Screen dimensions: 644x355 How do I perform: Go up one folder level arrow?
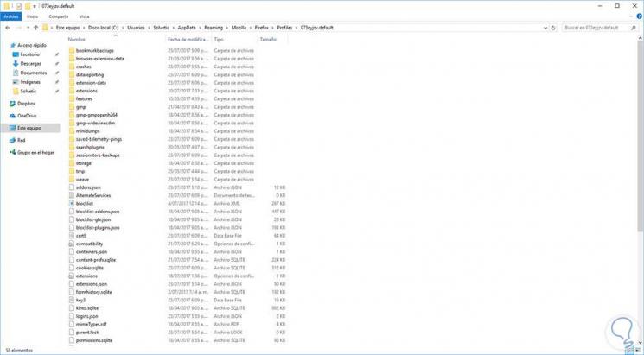[35, 28]
